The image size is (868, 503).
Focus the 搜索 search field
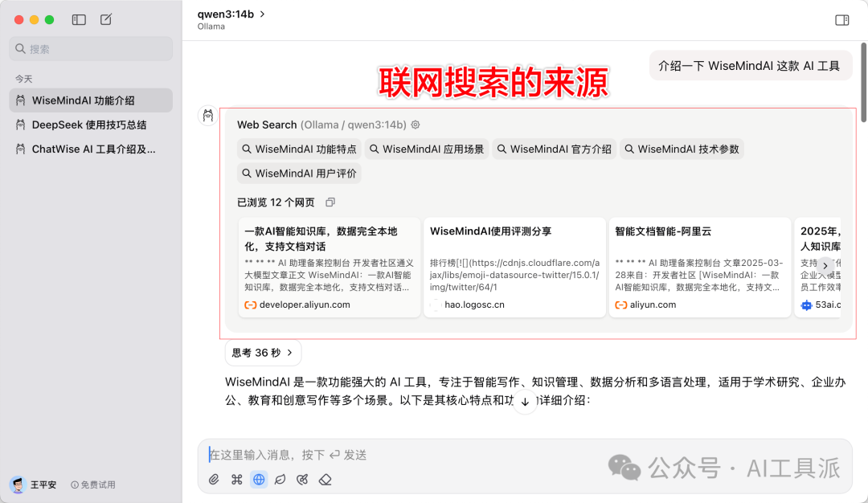[x=91, y=49]
